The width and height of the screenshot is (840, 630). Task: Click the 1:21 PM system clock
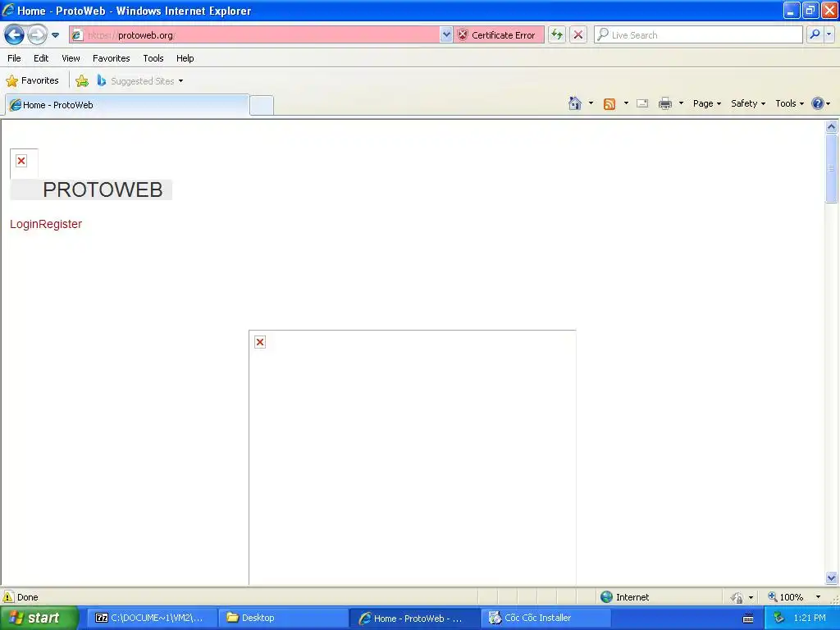(x=810, y=618)
